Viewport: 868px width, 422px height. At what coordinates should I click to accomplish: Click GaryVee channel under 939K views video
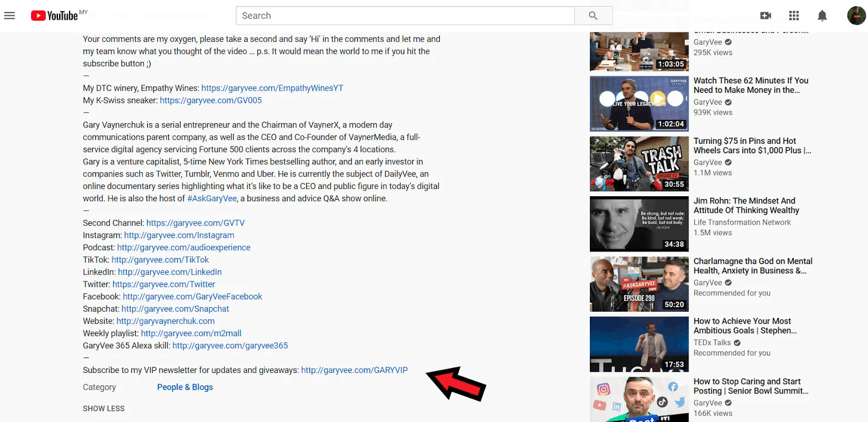(707, 102)
